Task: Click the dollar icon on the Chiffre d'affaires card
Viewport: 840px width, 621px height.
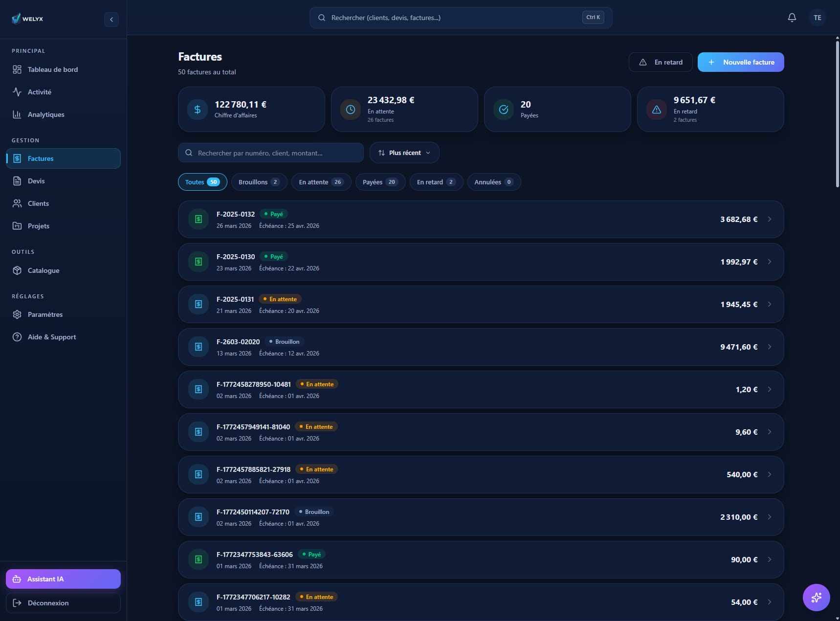Action: [198, 110]
